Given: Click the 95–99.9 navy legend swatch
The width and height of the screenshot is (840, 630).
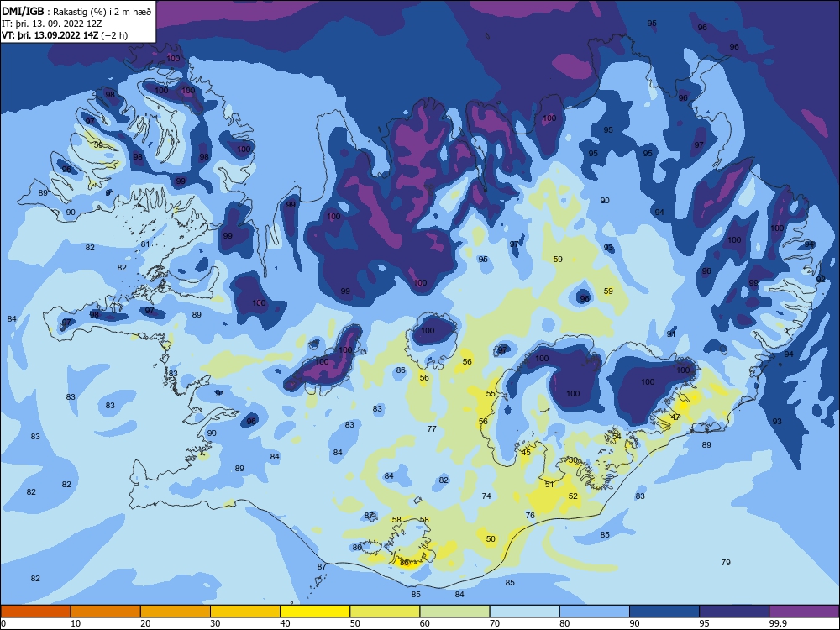Looking at the screenshot, I should click(x=734, y=612).
